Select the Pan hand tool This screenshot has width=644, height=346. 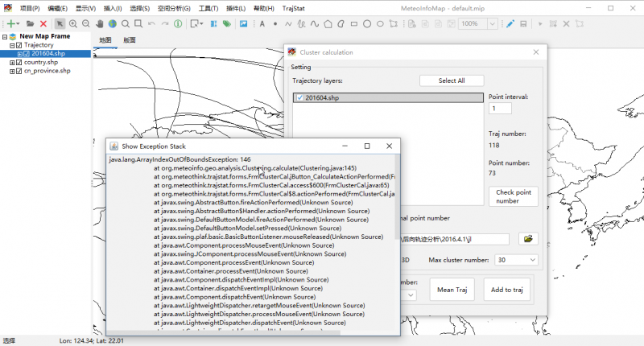click(99, 24)
